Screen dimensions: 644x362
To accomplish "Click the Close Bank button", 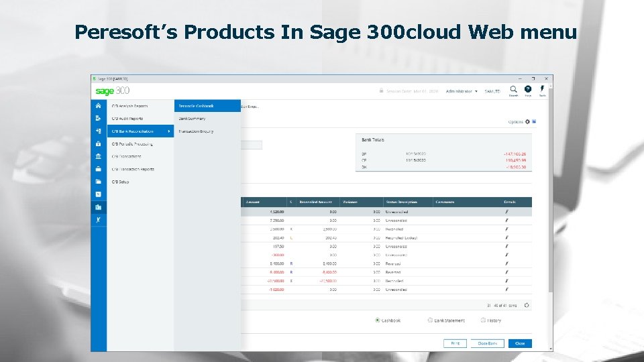I will [x=488, y=343].
